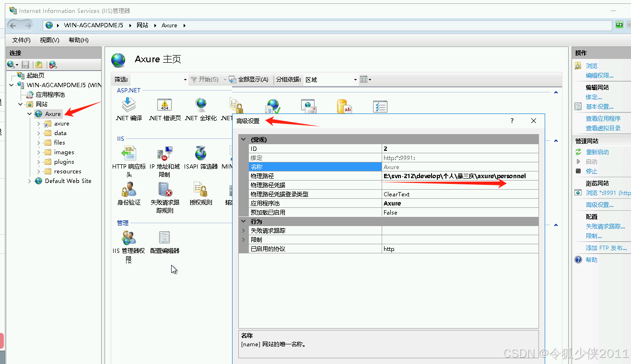Screen dimensions: 631x364
Task: Click the 查看应用程序 link
Action: click(603, 118)
